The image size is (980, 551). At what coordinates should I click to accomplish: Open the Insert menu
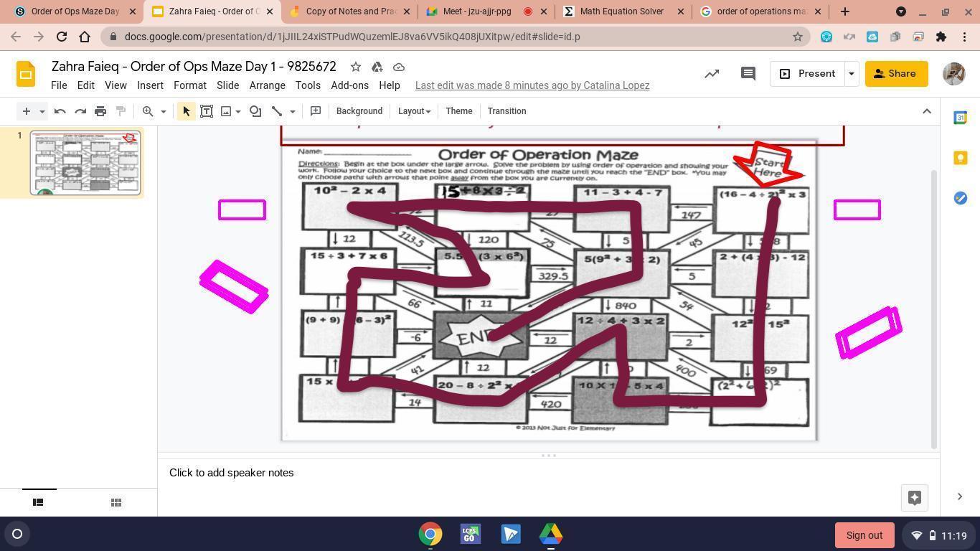click(150, 85)
